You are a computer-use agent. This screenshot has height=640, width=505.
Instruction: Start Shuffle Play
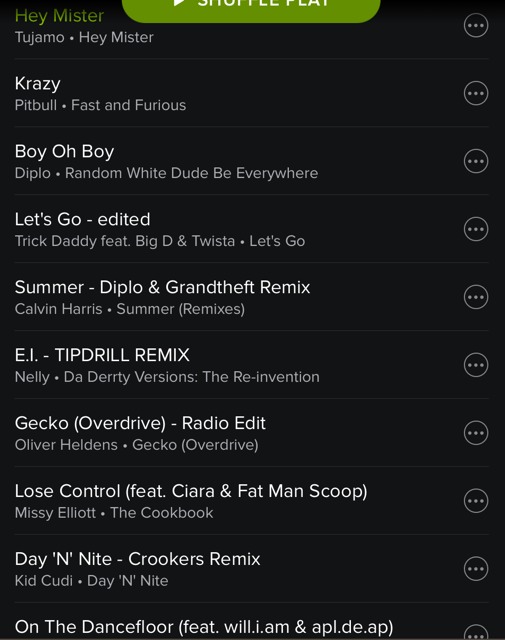251,8
